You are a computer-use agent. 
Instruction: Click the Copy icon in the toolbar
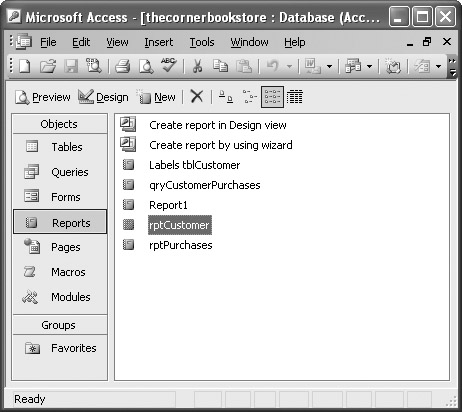[220, 66]
